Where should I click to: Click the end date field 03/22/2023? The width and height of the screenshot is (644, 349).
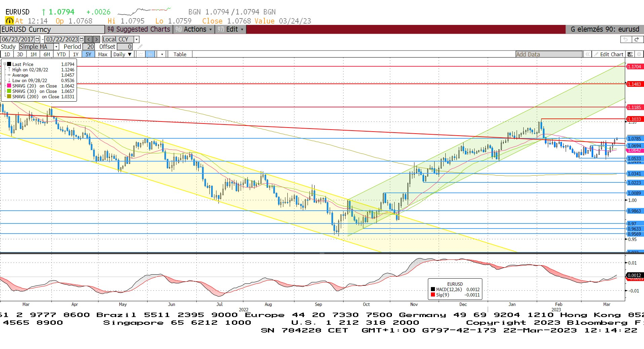(62, 39)
